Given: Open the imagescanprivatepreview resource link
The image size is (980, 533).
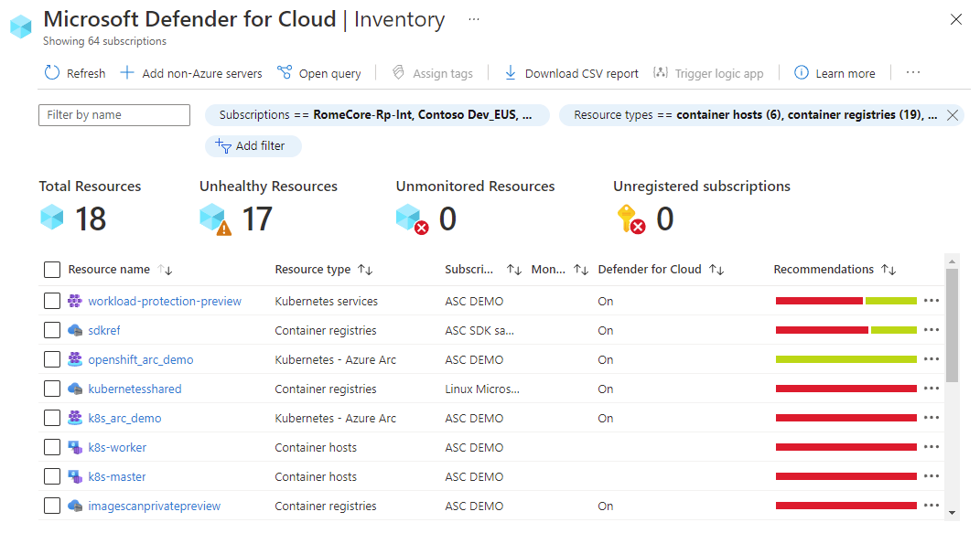Looking at the screenshot, I should 154,506.
